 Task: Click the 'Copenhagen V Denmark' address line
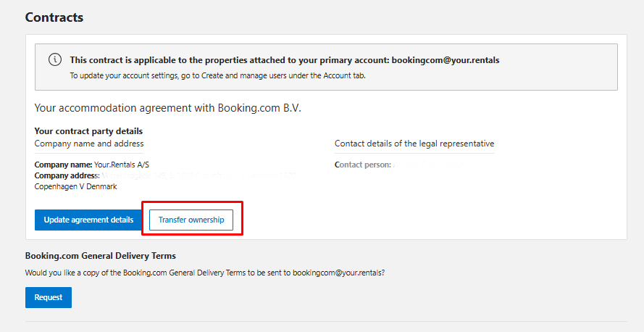coord(75,186)
